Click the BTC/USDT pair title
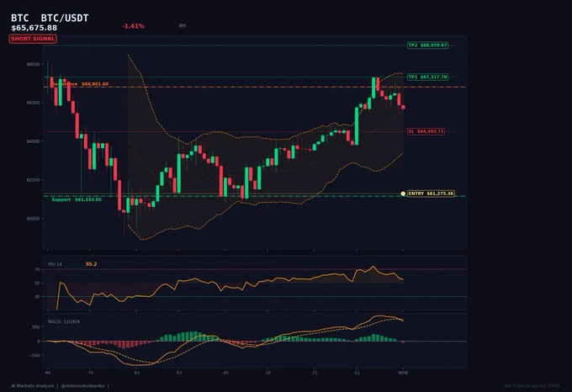Screen dimensions: 572x392 tap(65, 18)
